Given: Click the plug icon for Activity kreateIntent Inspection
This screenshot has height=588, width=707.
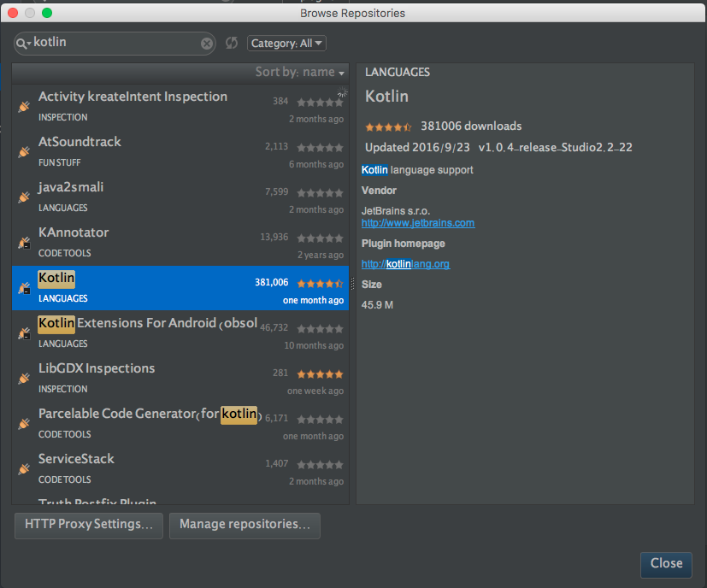Looking at the screenshot, I should coord(24,107).
